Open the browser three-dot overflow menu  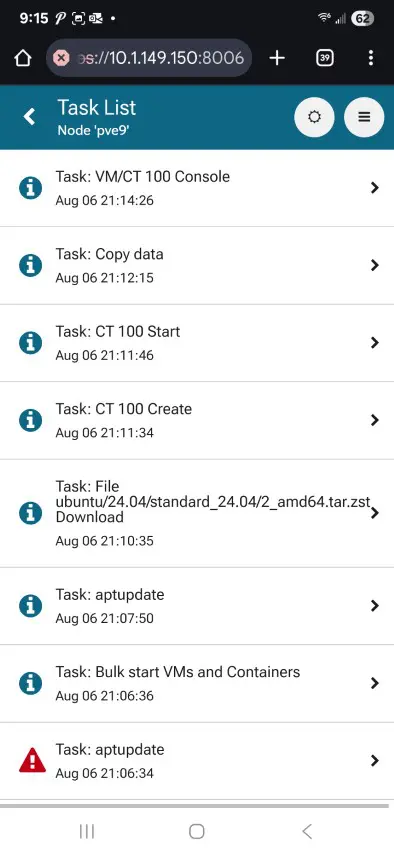pyautogui.click(x=371, y=58)
